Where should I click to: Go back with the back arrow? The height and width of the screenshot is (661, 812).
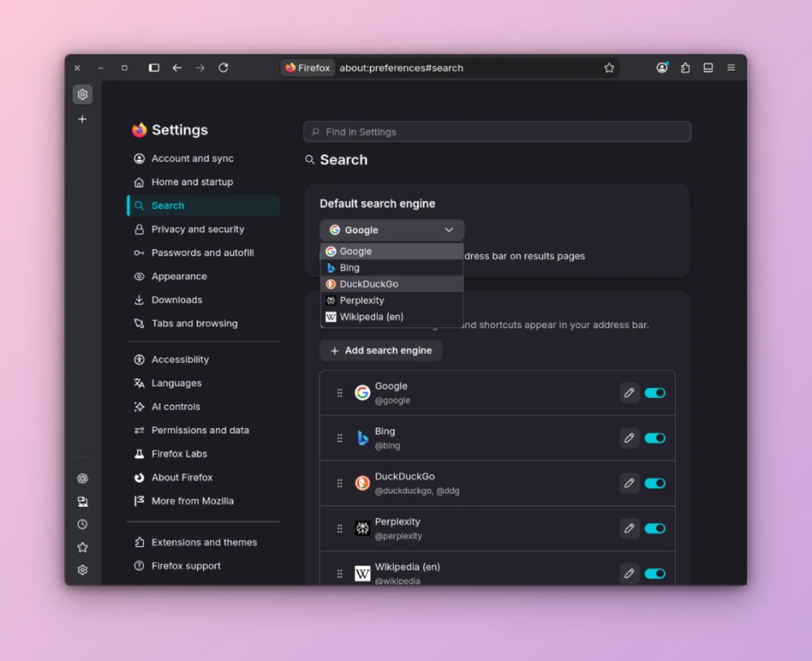(x=177, y=68)
